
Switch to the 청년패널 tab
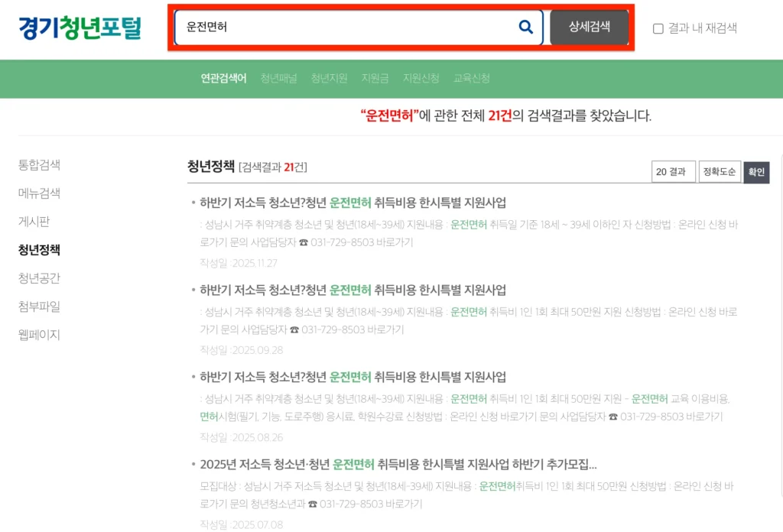pyautogui.click(x=278, y=78)
